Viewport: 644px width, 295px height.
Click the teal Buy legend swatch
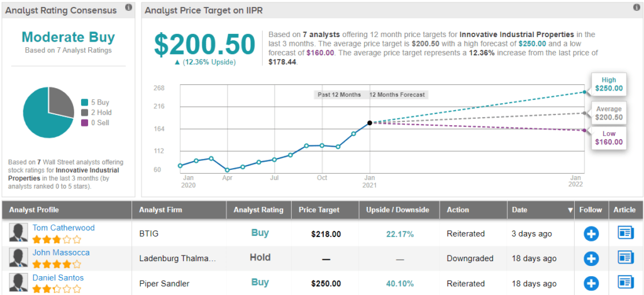tap(85, 103)
